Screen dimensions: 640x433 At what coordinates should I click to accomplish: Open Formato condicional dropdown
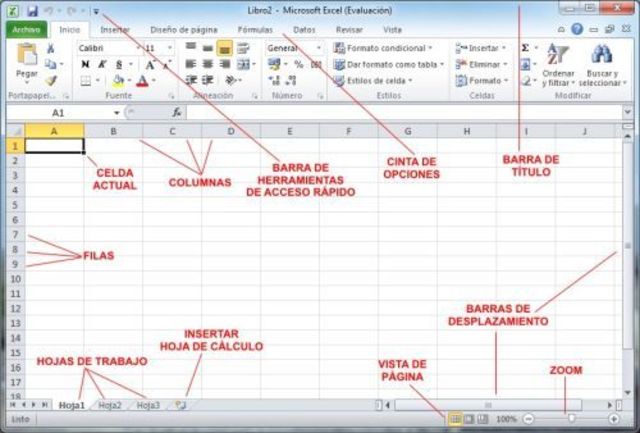[x=382, y=48]
